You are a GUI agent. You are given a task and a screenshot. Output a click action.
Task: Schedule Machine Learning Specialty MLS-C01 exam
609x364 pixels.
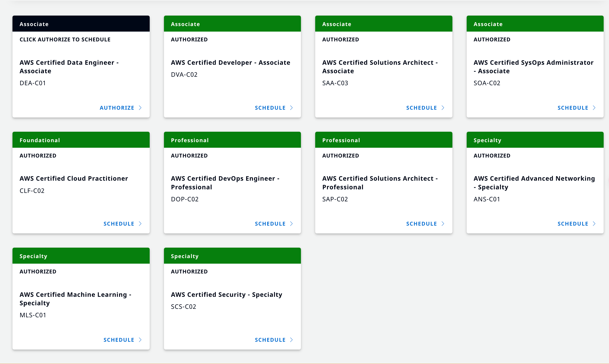pyautogui.click(x=119, y=340)
